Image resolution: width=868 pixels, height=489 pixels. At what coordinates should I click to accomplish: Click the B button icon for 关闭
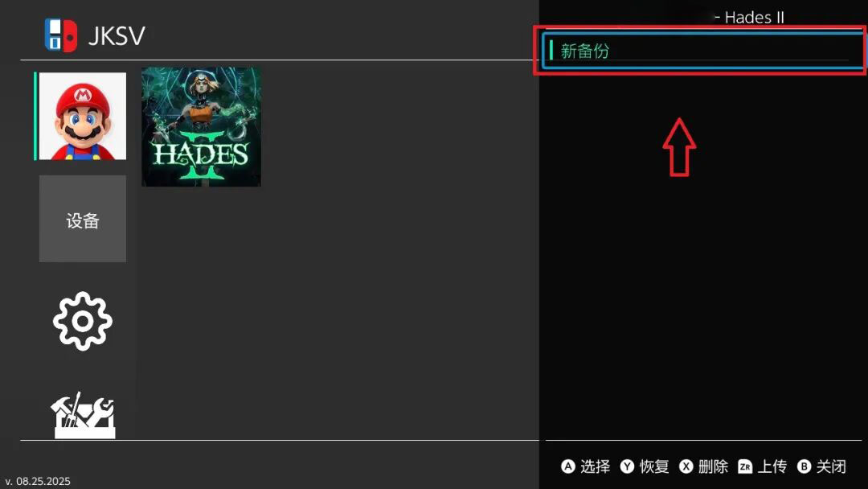coord(804,466)
